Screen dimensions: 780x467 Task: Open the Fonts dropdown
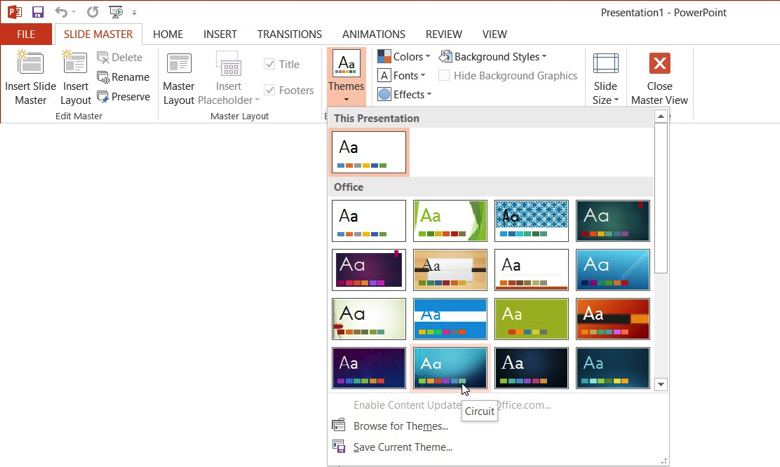coord(401,76)
